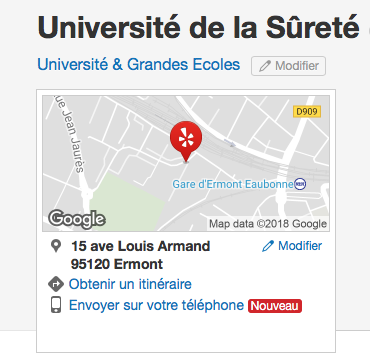Viewport: 370px width, 360px height.
Task: Click Envoyer sur votre téléphone link
Action: coord(156,305)
